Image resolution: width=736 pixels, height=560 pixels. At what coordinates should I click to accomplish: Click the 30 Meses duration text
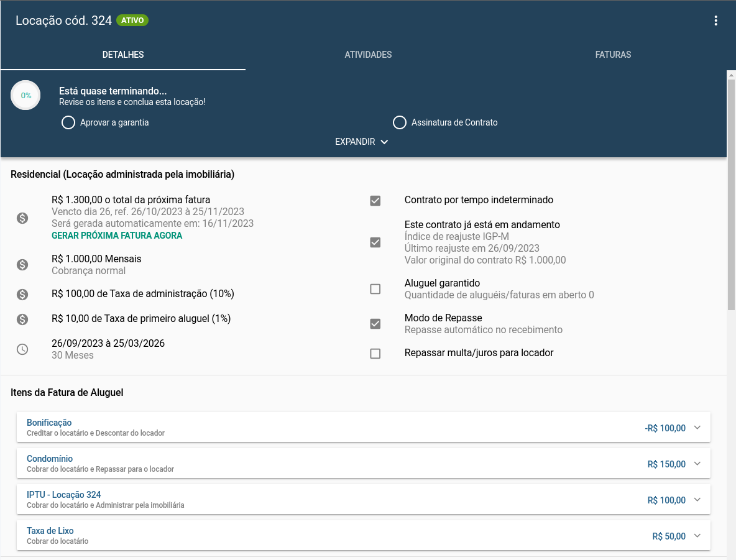pos(73,356)
